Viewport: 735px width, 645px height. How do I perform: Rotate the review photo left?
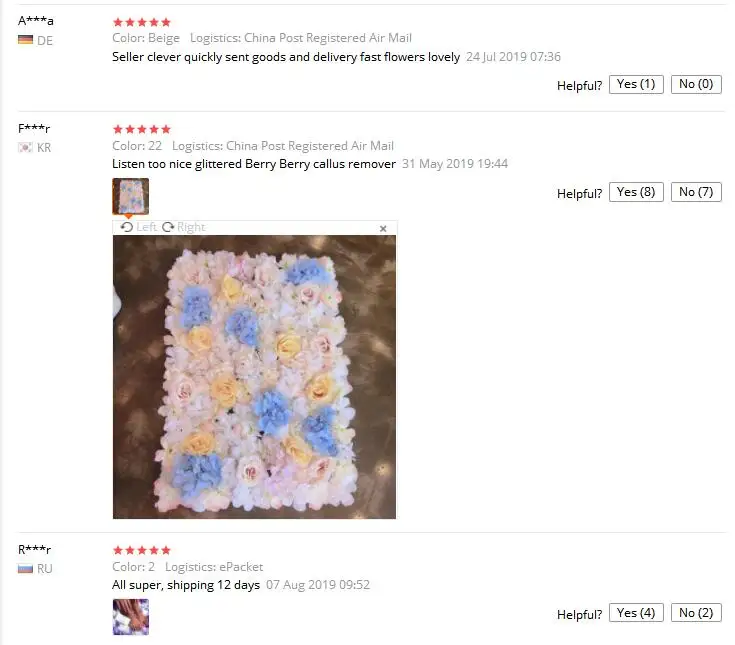pos(138,227)
